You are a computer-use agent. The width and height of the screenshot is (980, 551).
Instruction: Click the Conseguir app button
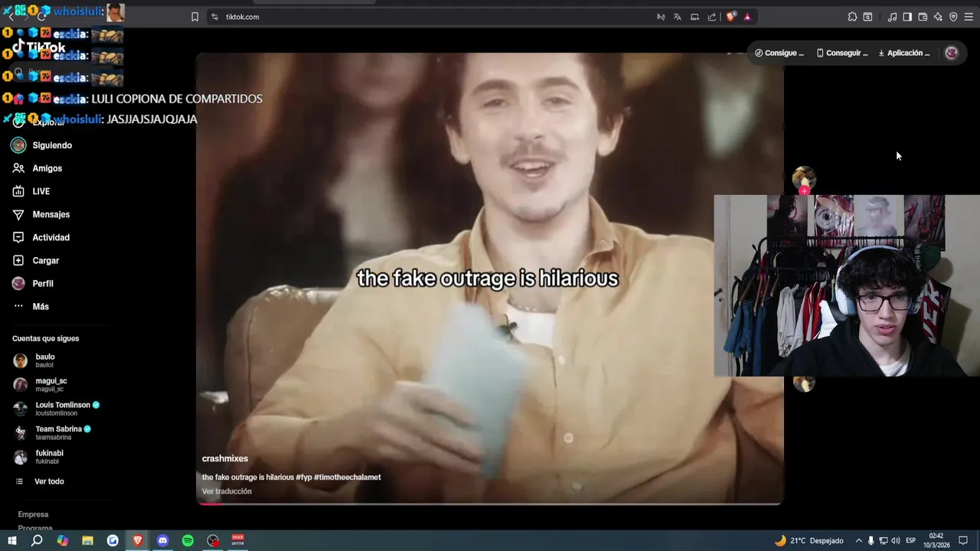(842, 53)
